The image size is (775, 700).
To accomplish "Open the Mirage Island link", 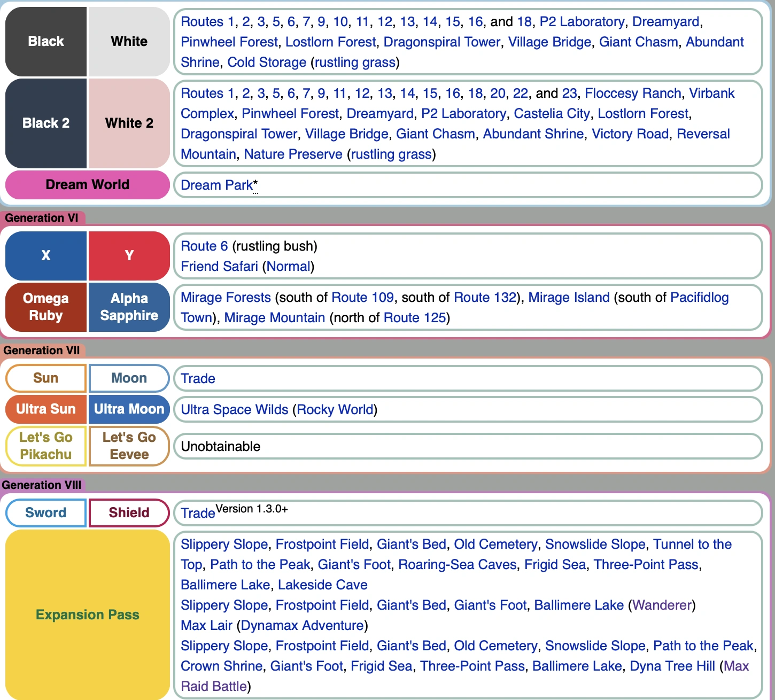I will click(x=569, y=298).
